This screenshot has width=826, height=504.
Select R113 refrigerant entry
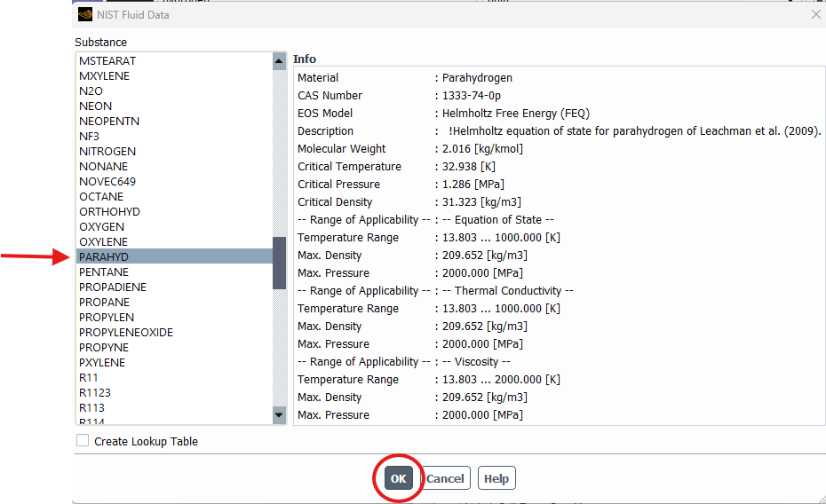click(174, 407)
